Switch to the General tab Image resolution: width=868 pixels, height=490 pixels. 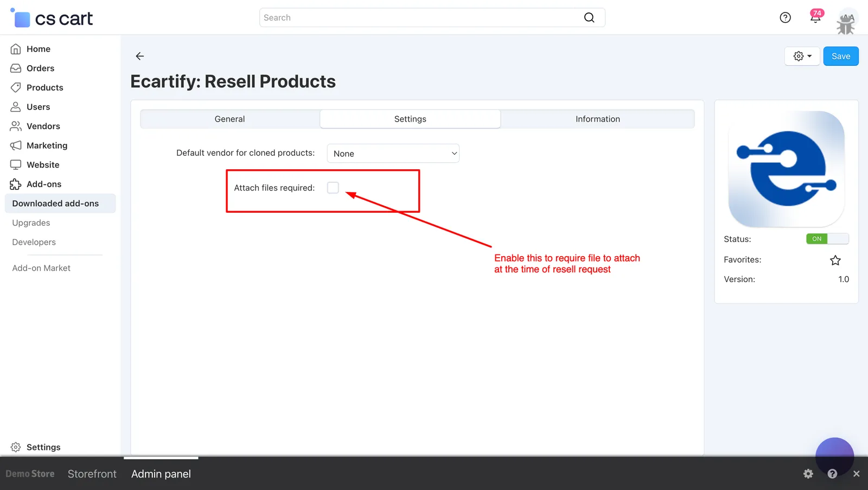230,119
